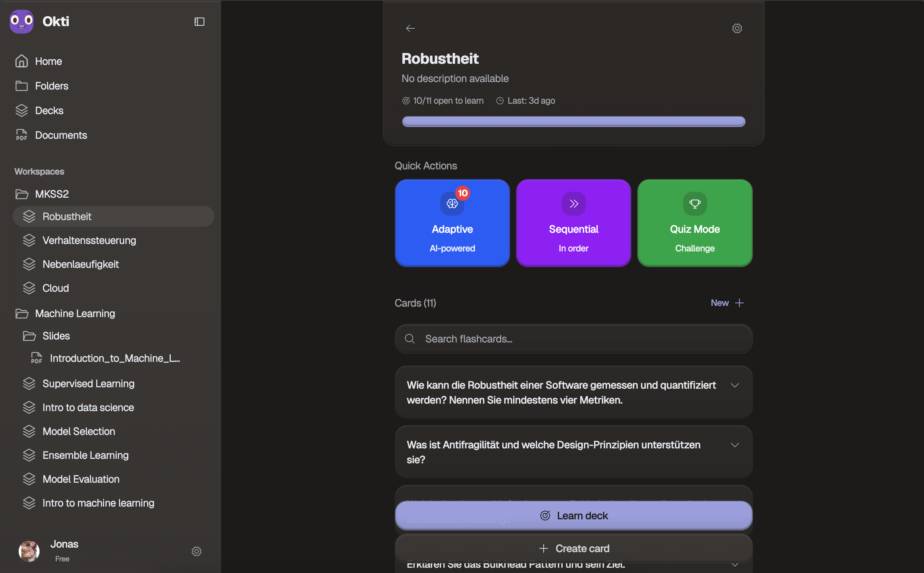Click the Free plan badge
This screenshot has height=573, width=924.
(62, 558)
